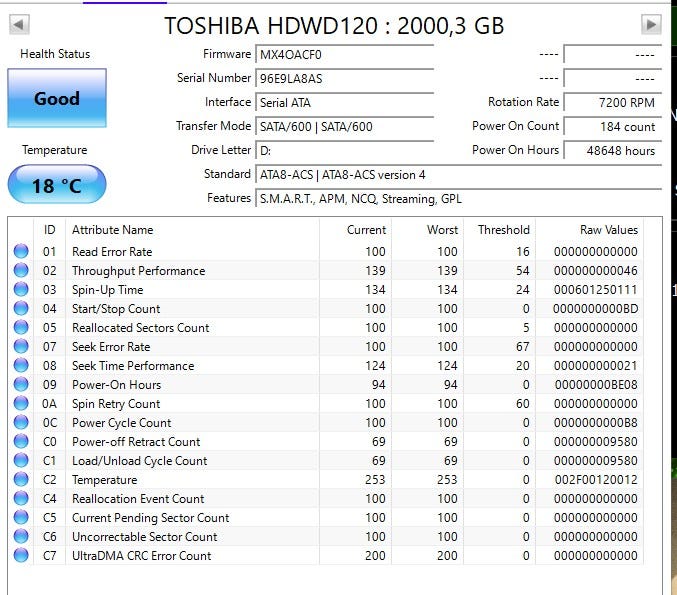677x595 pixels.
Task: Click the Good health status button
Action: 57,99
